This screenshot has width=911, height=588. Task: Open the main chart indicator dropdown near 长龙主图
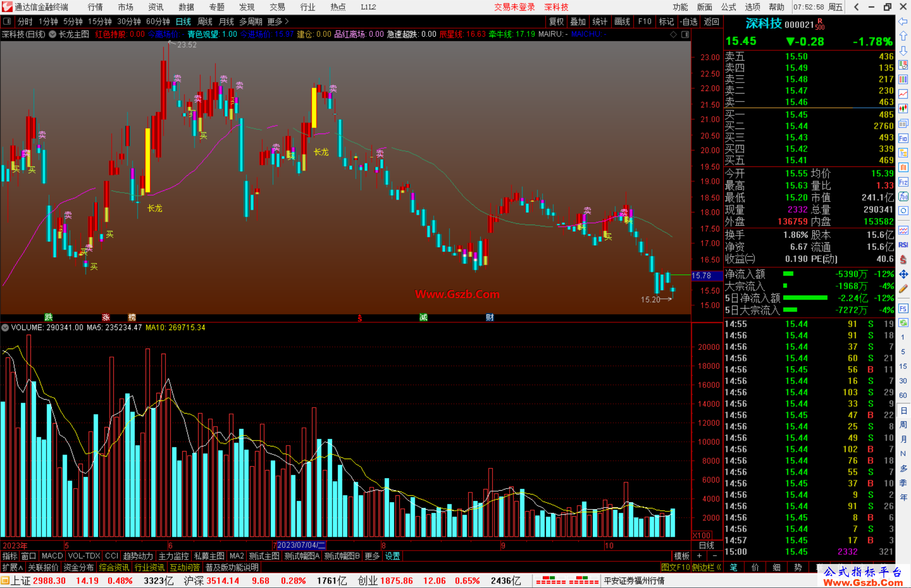pyautogui.click(x=53, y=34)
